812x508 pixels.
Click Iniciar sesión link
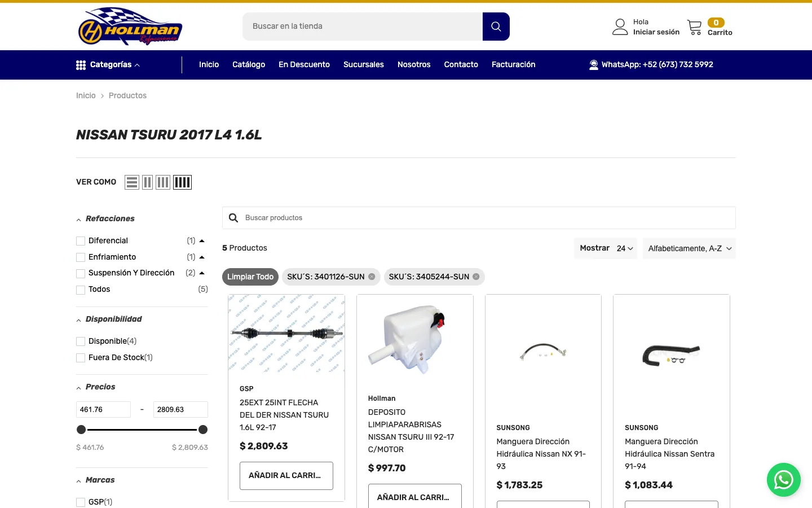tap(656, 32)
